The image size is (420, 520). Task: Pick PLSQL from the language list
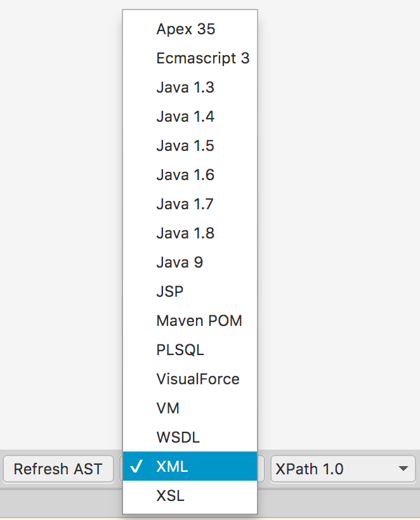tap(180, 349)
